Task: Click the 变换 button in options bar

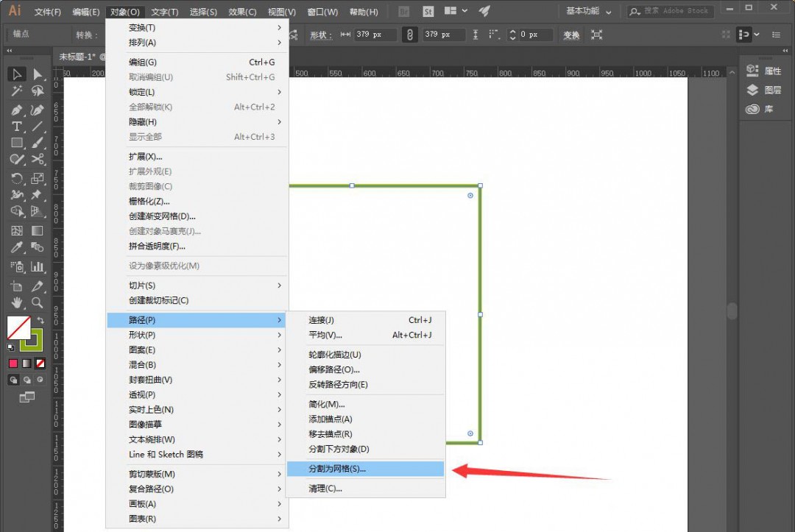Action: (570, 34)
